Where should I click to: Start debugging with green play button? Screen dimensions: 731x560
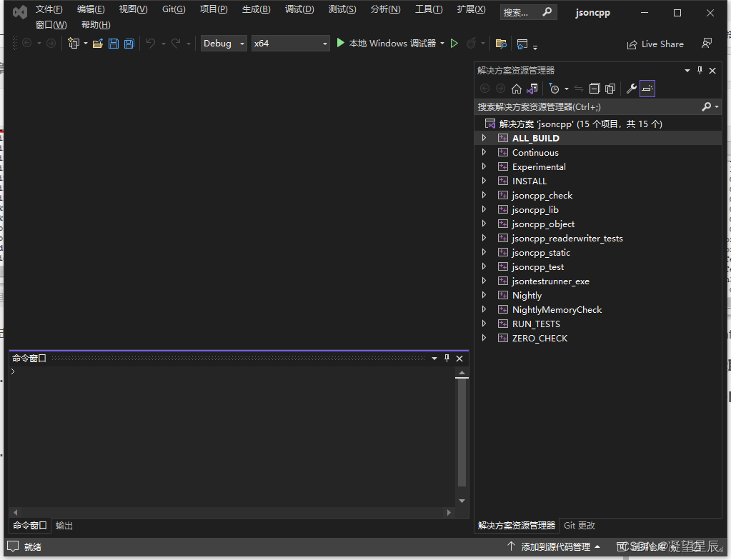click(x=340, y=43)
